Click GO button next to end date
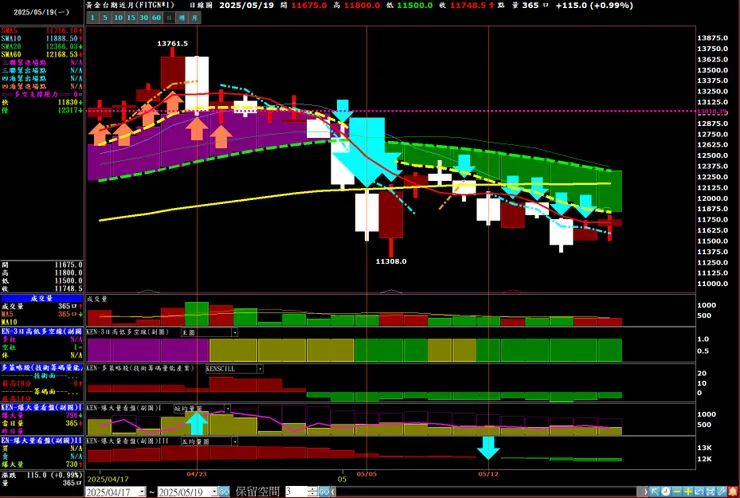The width and height of the screenshot is (740, 498). [x=224, y=492]
